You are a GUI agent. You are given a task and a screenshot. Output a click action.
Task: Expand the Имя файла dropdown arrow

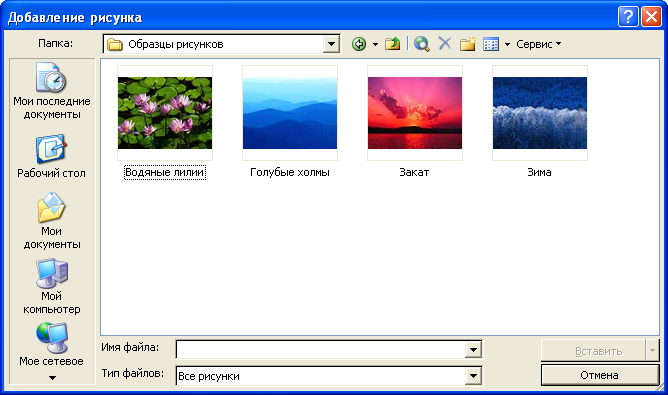[473, 350]
